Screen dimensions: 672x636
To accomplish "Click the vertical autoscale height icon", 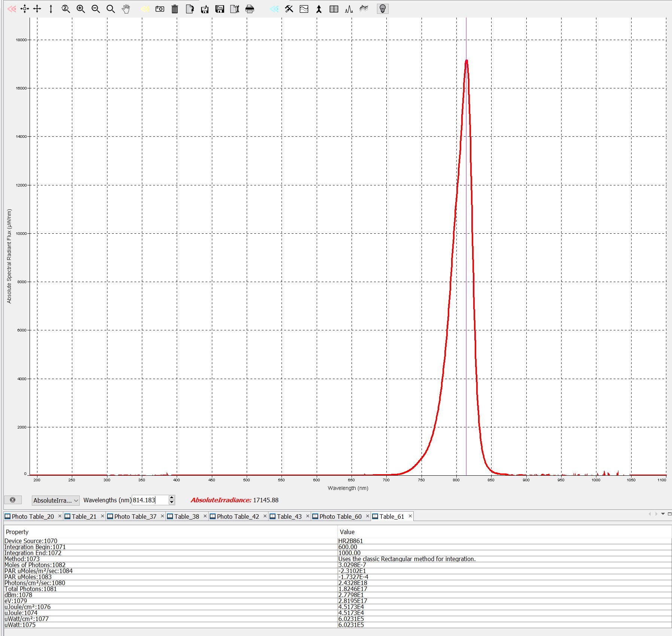I will (51, 9).
